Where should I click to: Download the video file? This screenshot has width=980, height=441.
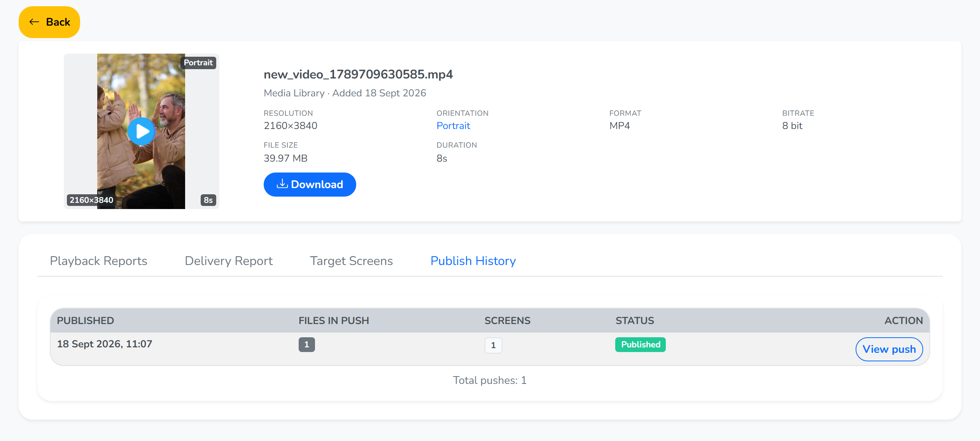[x=310, y=185]
